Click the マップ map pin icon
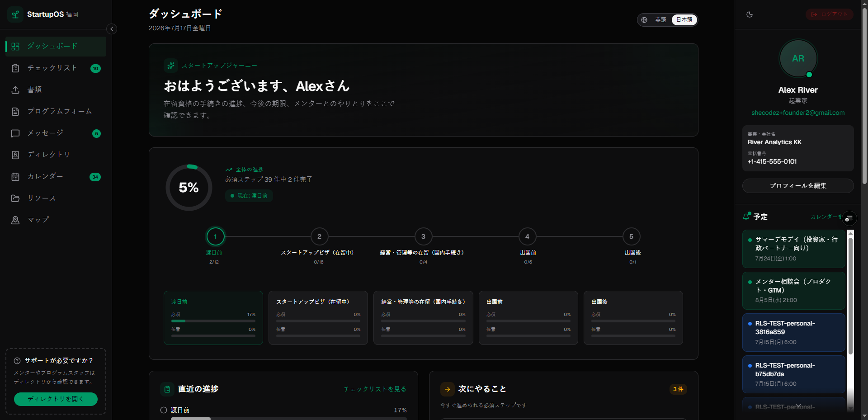The height and width of the screenshot is (420, 868). [x=15, y=220]
